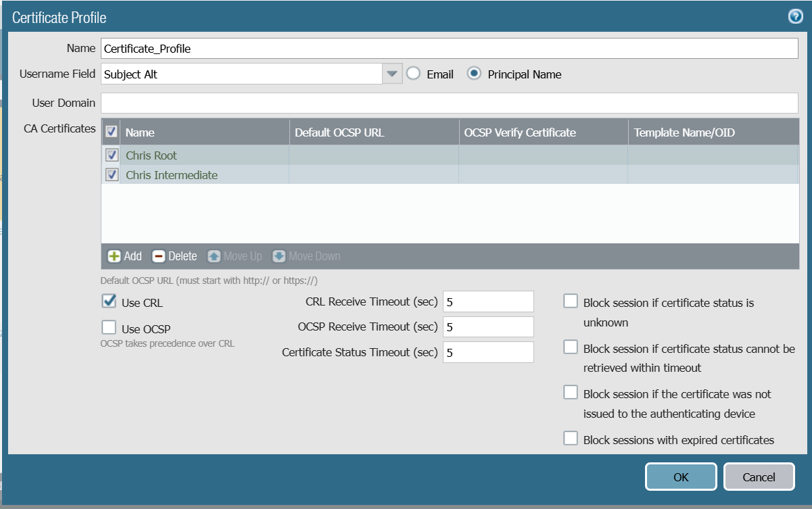Check Block session if certificate status unknown

click(571, 301)
